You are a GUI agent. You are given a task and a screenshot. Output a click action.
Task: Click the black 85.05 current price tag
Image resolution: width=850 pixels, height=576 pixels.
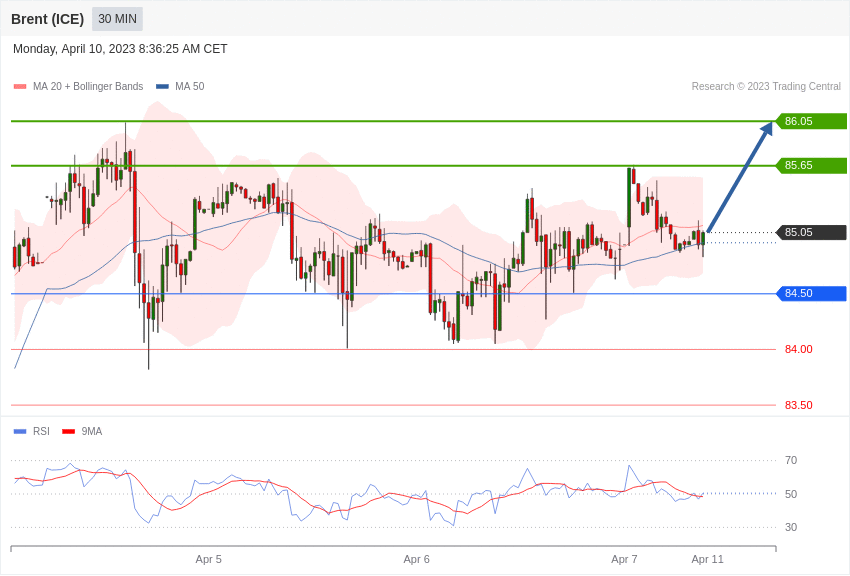tap(811, 232)
